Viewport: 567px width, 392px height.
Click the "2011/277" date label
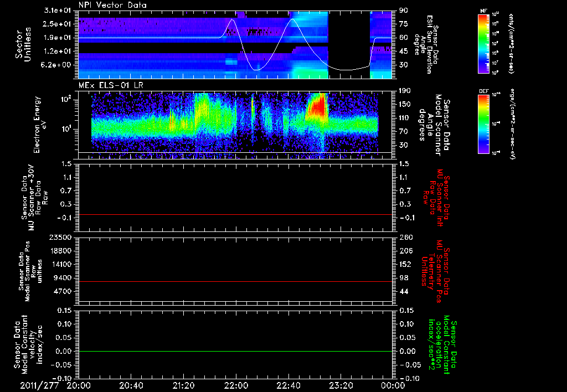click(39, 385)
